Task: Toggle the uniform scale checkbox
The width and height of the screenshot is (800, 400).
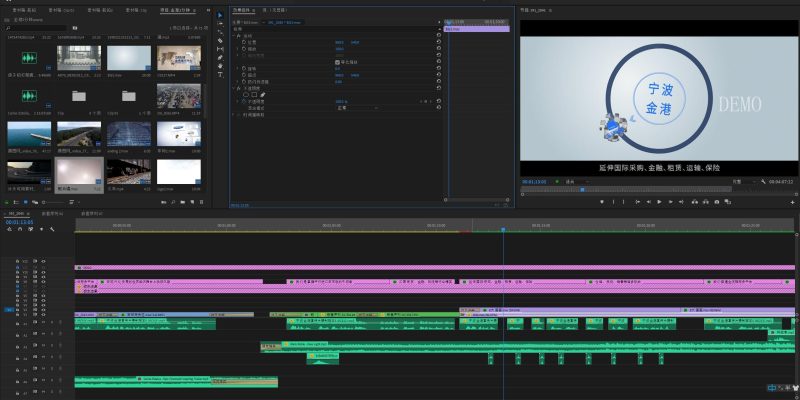Action: click(x=337, y=62)
